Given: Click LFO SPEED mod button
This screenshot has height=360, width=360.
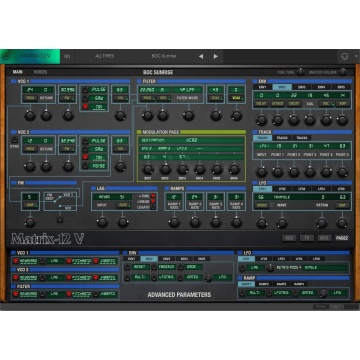Looking at the screenshot, I should click(x=262, y=205).
